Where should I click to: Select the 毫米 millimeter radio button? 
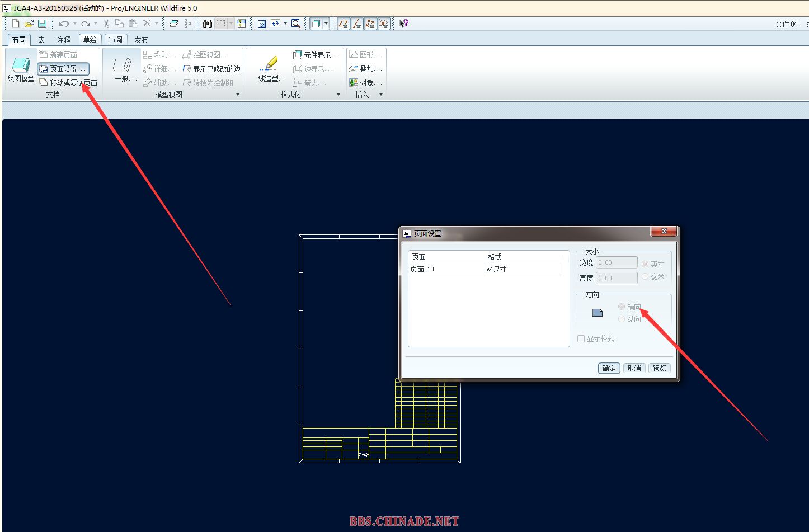[645, 276]
